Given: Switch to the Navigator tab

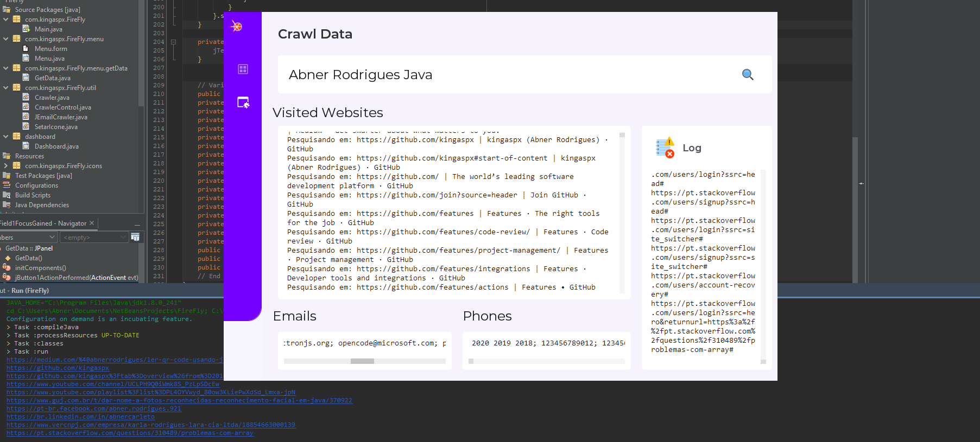Looking at the screenshot, I should pyautogui.click(x=43, y=223).
